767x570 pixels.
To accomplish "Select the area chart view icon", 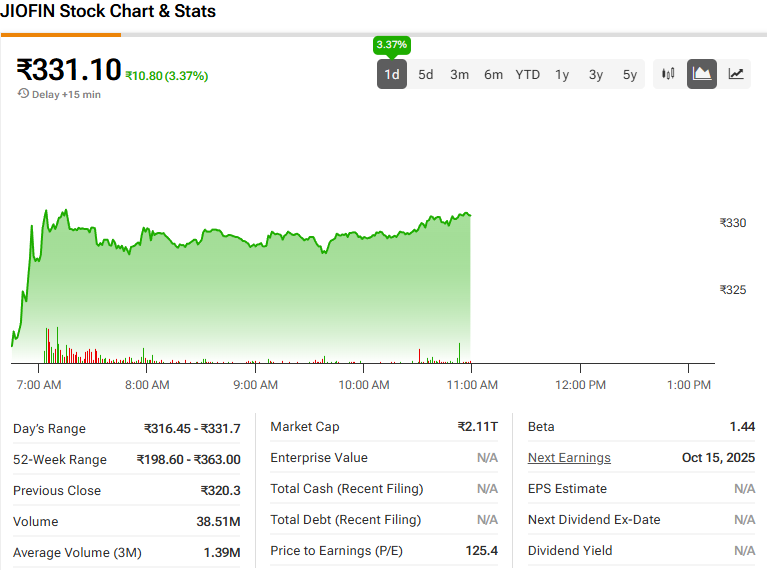I will coord(701,74).
